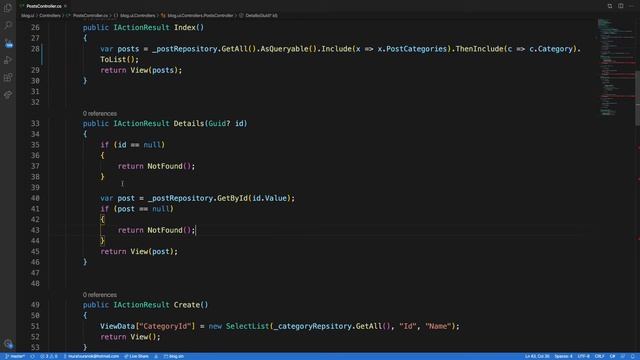This screenshot has height=360, width=640.
Task: Open the Manage gear at activity bar bottom
Action: point(8,344)
